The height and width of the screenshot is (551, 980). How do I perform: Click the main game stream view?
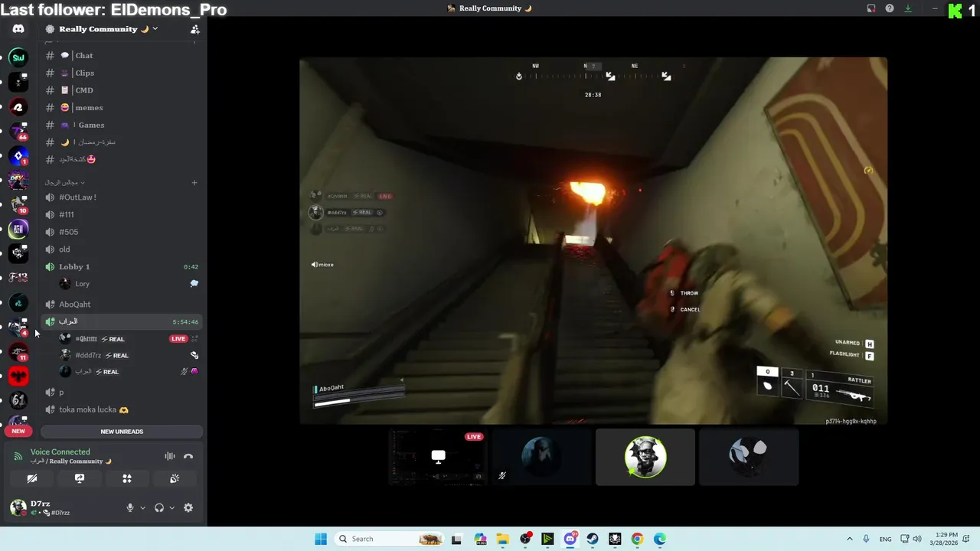coord(593,240)
